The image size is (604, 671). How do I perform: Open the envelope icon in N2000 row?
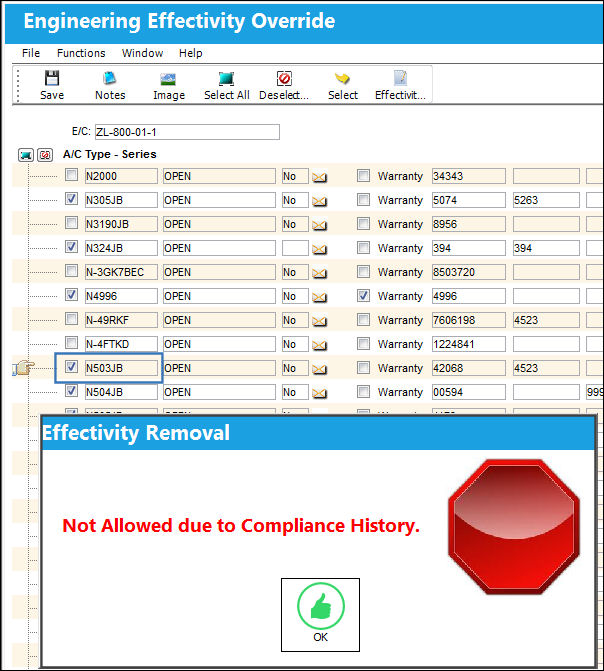319,177
